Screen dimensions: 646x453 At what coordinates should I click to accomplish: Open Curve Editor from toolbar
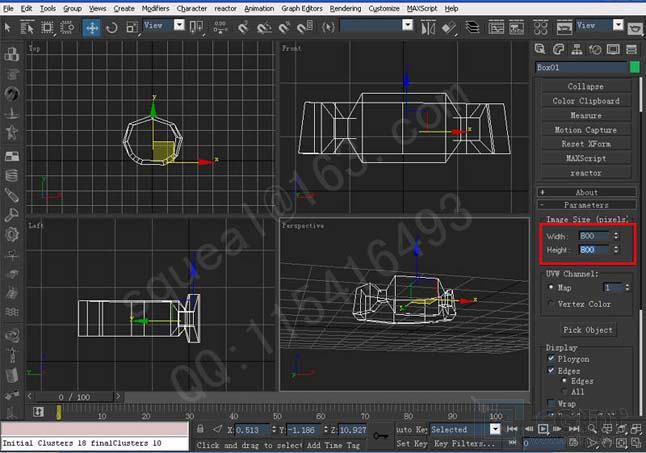tap(496, 28)
